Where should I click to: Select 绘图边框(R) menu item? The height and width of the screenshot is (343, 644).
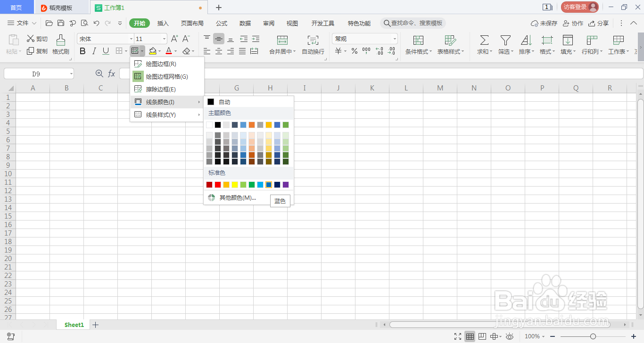tap(167, 64)
